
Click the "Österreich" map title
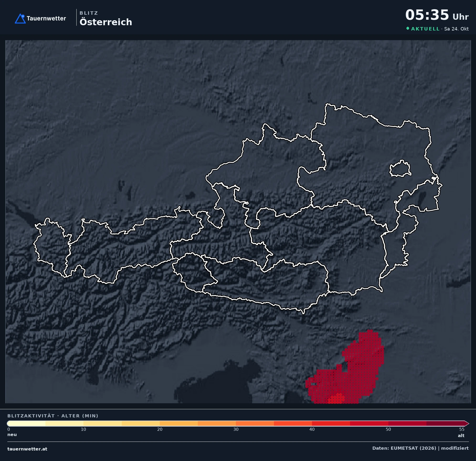click(x=106, y=22)
